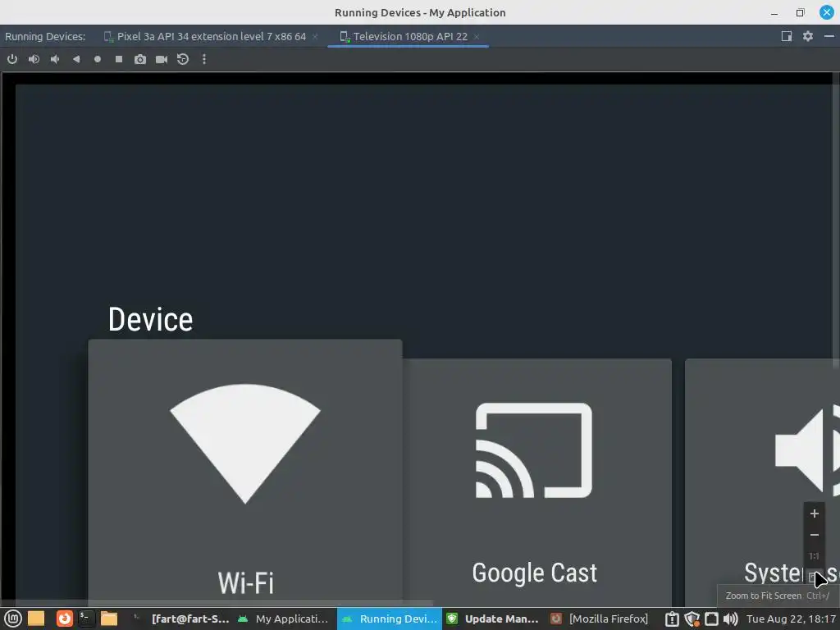Open the network tray icon

click(711, 619)
